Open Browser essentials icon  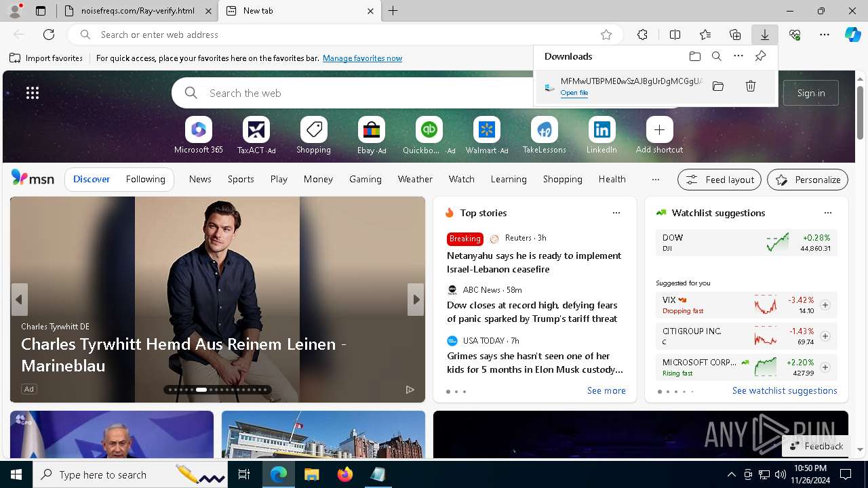coord(795,35)
